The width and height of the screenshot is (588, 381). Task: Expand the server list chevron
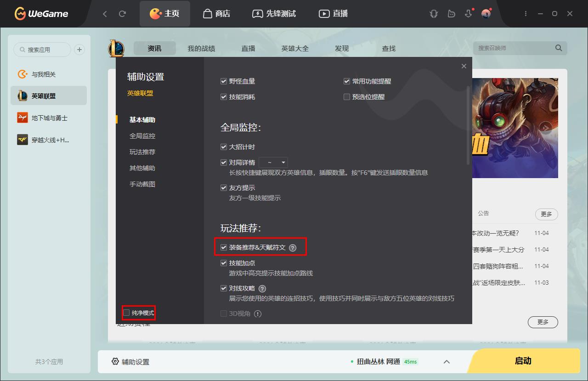pyautogui.click(x=447, y=362)
